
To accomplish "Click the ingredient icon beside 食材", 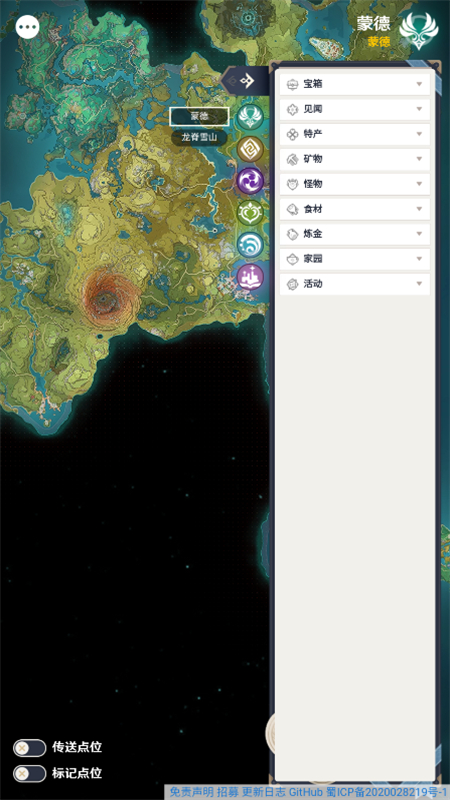I will click(x=292, y=209).
